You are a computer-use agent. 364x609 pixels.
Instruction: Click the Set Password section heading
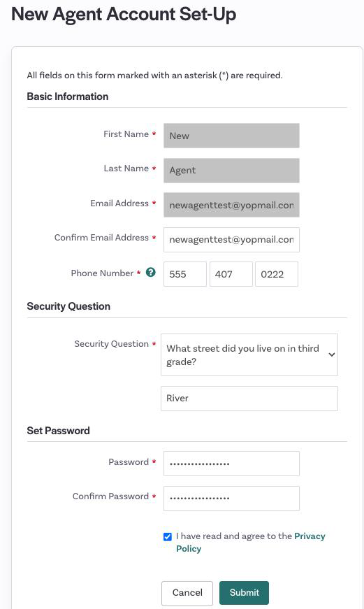point(58,430)
